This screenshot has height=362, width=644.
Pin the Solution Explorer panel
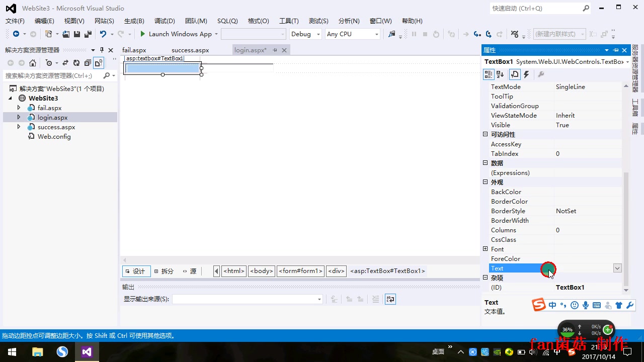click(x=102, y=50)
